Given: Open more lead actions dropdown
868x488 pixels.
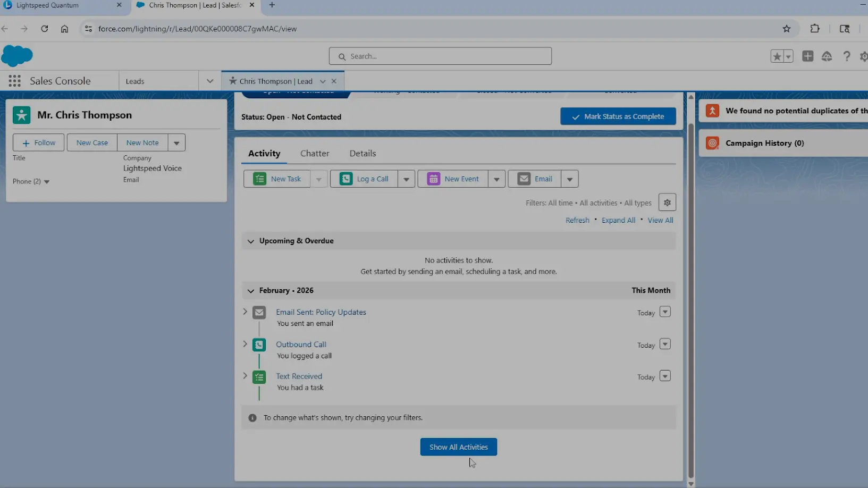Looking at the screenshot, I should coord(176,142).
